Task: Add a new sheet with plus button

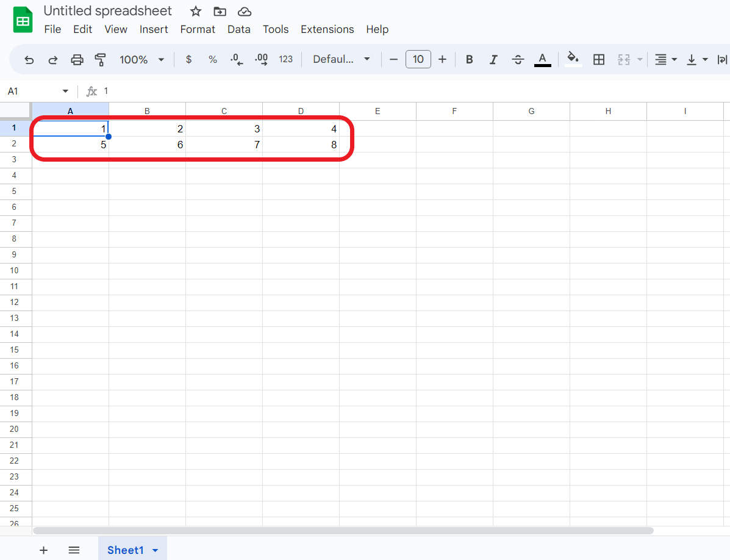Action: pos(43,550)
